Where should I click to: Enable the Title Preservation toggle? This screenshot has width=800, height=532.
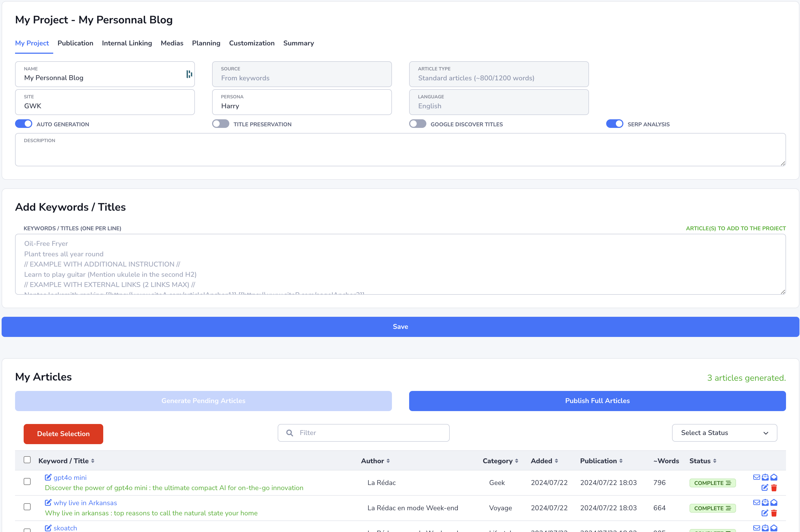221,124
